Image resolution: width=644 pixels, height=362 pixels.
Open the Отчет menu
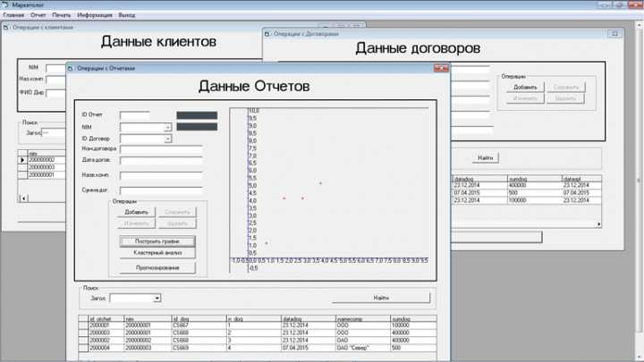(x=38, y=15)
